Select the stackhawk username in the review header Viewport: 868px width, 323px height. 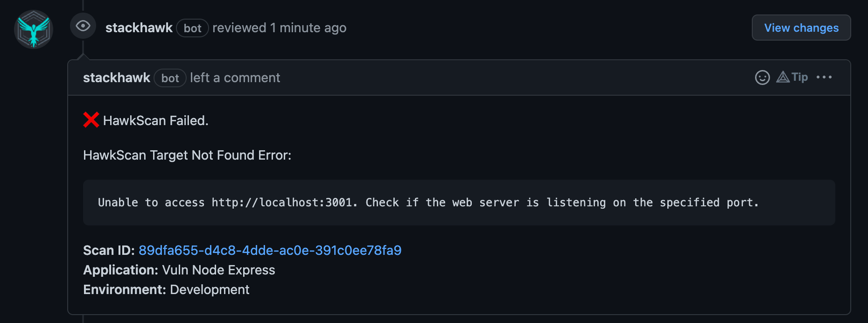[139, 28]
